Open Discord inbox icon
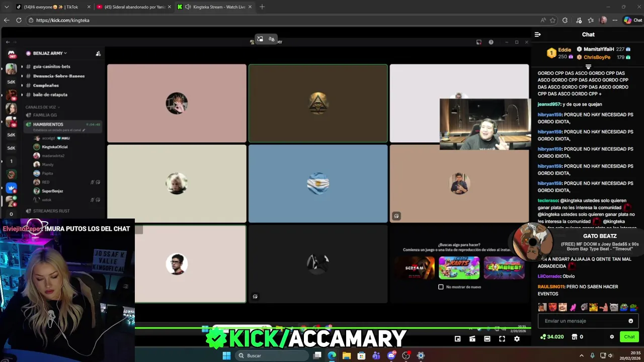The width and height of the screenshot is (644, 362). point(478,42)
